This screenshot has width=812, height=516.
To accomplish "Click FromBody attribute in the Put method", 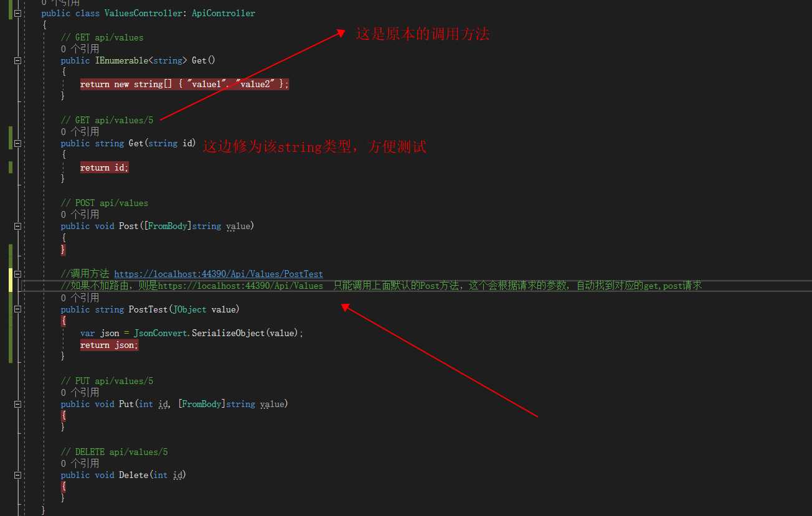I will click(202, 404).
